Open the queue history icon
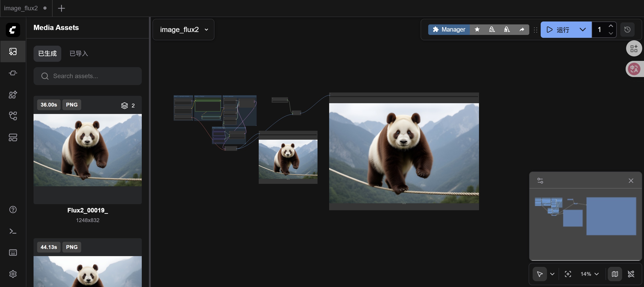The image size is (644, 287). [x=627, y=30]
